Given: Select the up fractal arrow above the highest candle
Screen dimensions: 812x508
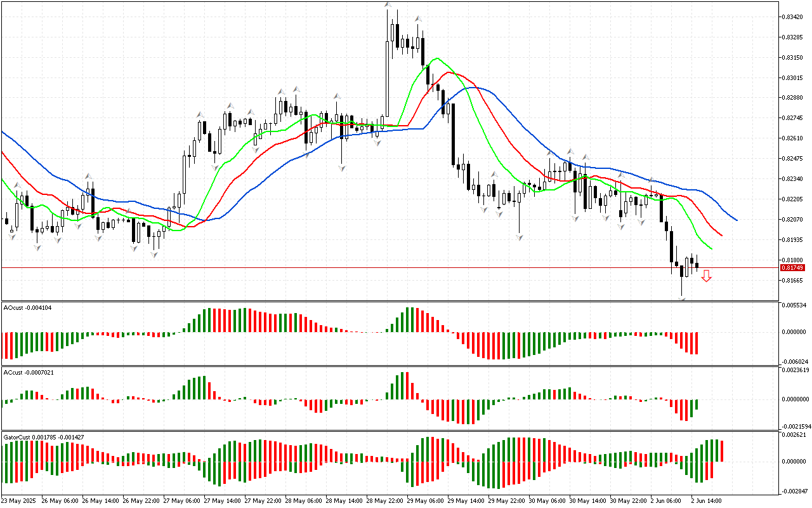Looking at the screenshot, I should [388, 5].
